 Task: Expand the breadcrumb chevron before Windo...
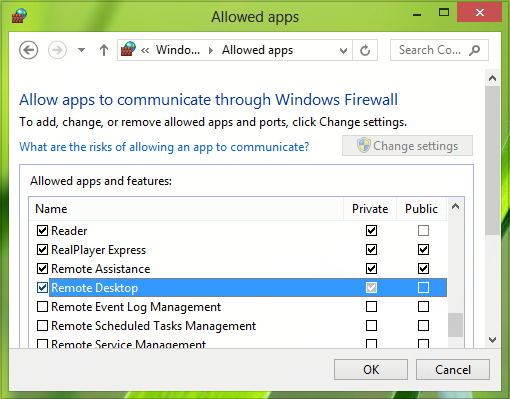click(145, 50)
